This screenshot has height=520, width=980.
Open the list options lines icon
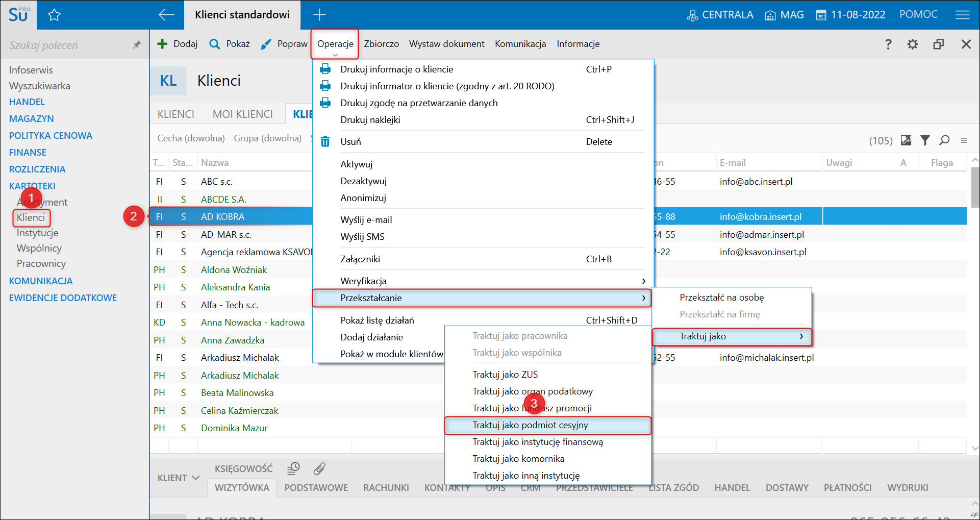point(964,140)
